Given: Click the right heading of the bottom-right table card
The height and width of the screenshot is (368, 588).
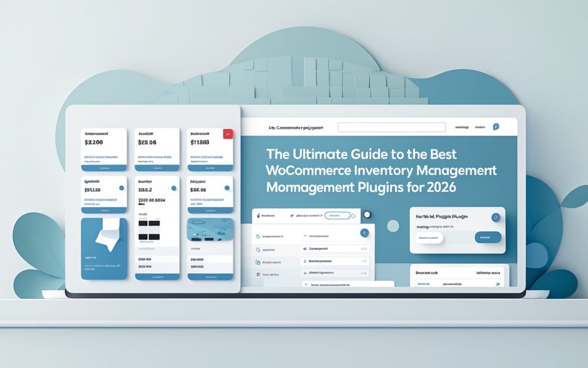Looking at the screenshot, I should (488, 273).
